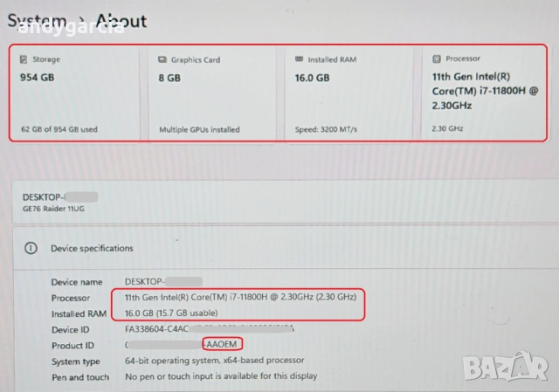Click the Processor label in specifications
559x392 pixels.
[71, 298]
